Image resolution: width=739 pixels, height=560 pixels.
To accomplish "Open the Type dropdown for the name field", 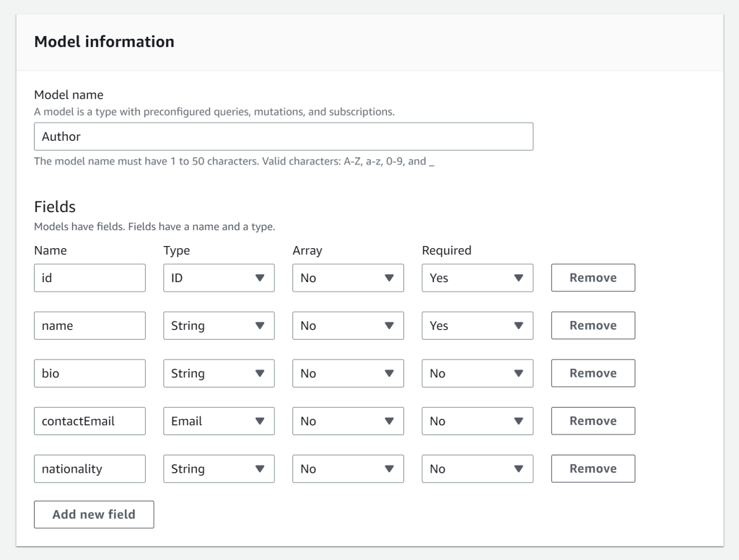I will (219, 325).
